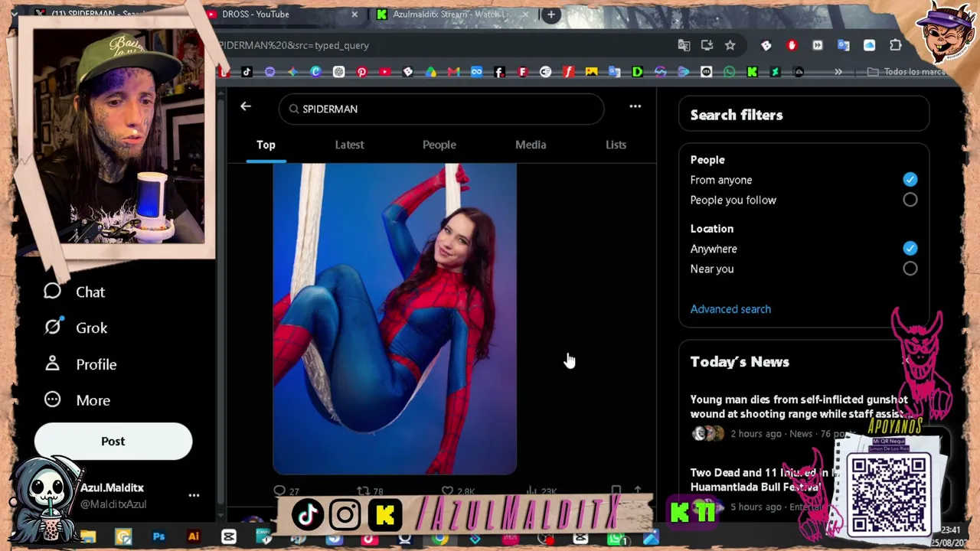Open Illustrator from the taskbar

(x=194, y=537)
